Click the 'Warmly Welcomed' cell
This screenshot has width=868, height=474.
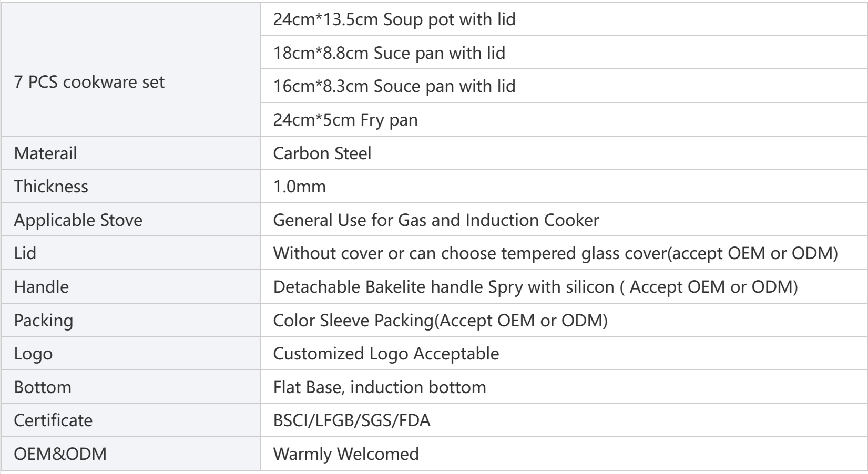(x=564, y=454)
